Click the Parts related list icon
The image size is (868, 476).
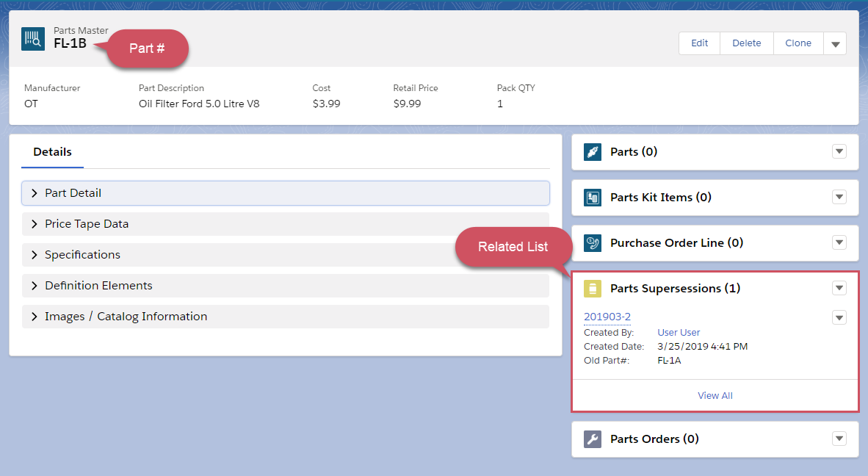[593, 151]
